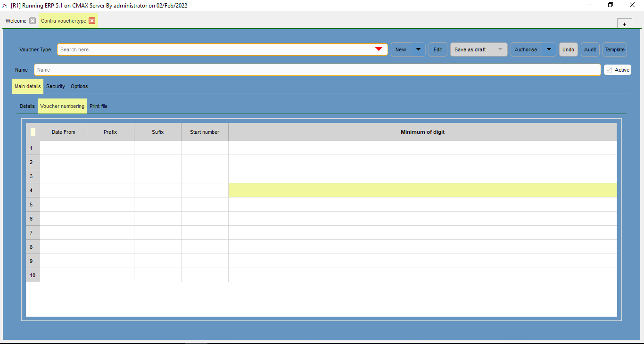644x344 pixels.
Task: Select row 10 header in grid
Action: tap(33, 275)
